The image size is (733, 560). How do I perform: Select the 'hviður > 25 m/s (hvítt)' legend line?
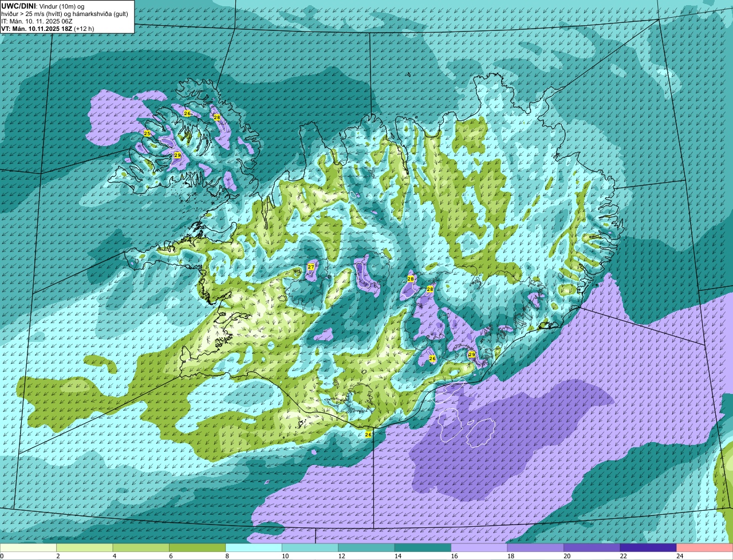65,13
